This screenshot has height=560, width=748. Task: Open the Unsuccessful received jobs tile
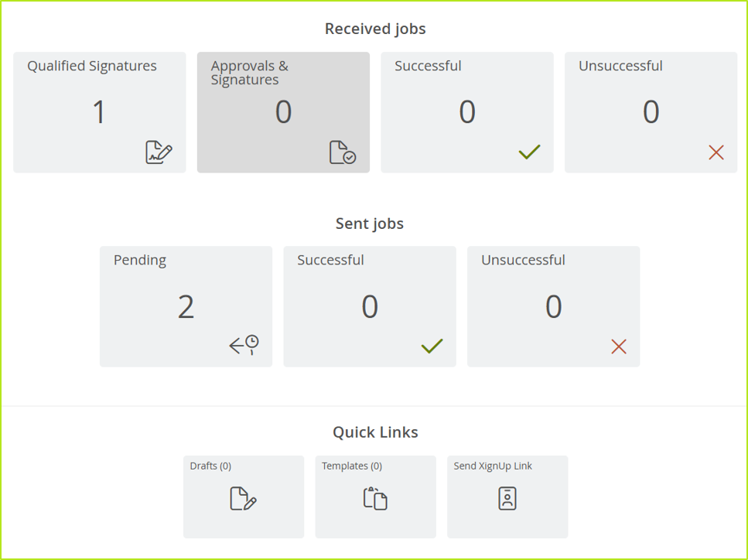pyautogui.click(x=651, y=111)
